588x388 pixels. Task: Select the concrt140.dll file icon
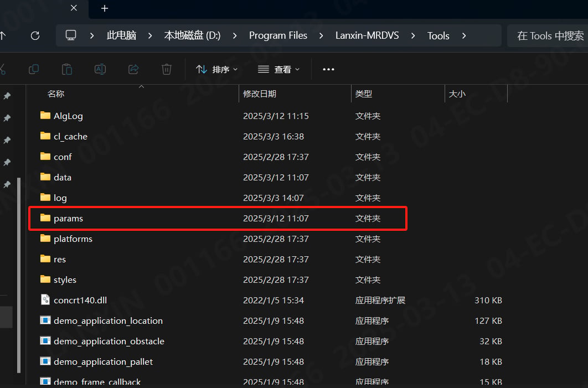45,299
